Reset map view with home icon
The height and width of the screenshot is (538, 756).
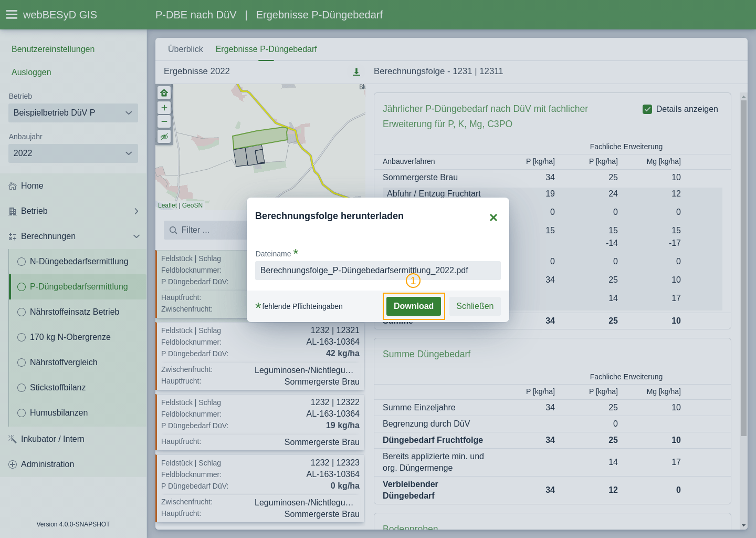(x=164, y=93)
